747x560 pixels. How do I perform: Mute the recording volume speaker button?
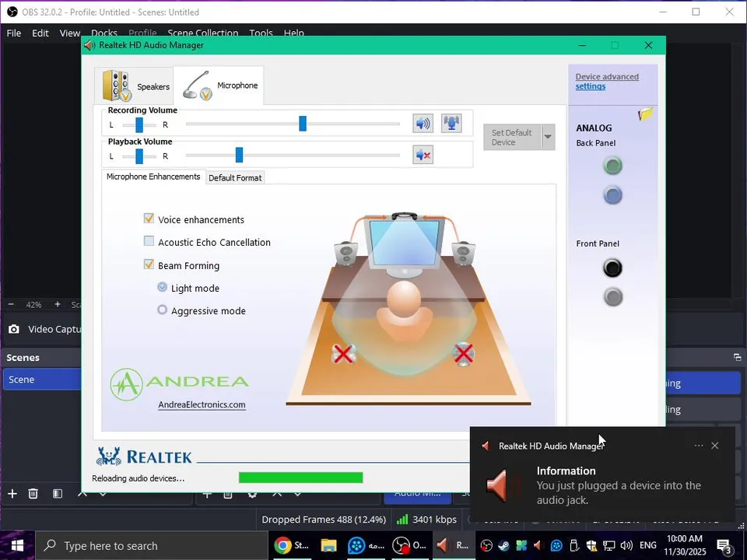[x=423, y=124]
